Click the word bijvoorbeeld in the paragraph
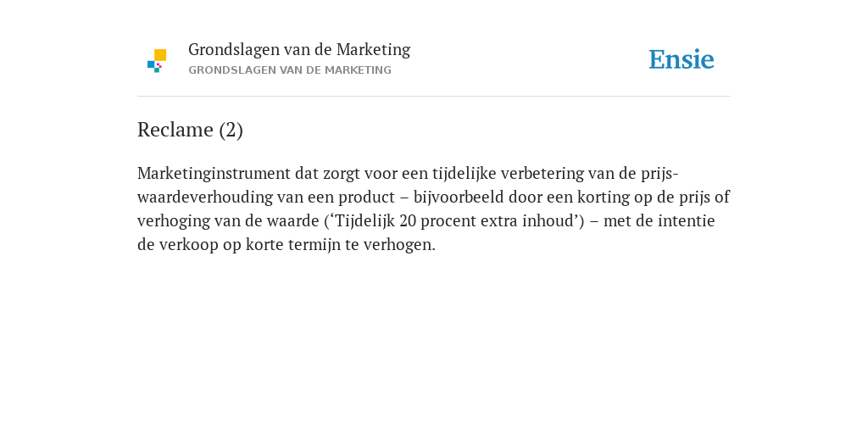The height and width of the screenshot is (434, 868). point(459,197)
